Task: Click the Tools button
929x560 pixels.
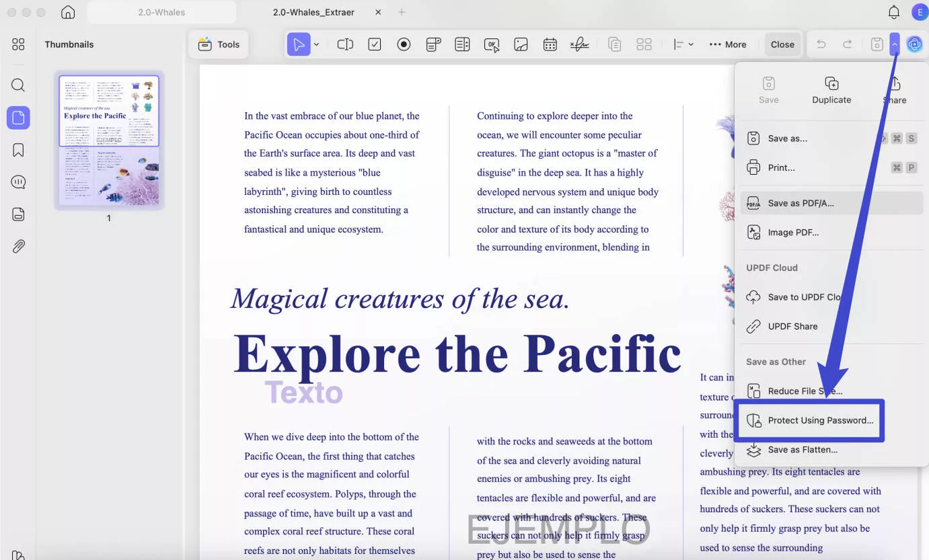Action: [219, 44]
